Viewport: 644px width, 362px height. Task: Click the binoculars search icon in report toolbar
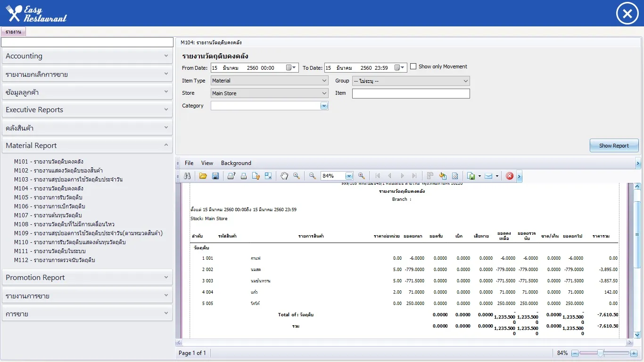(187, 176)
